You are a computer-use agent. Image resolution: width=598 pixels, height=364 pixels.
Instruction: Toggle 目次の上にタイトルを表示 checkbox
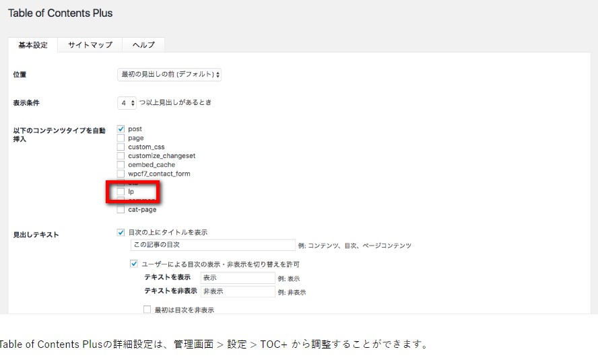121,232
